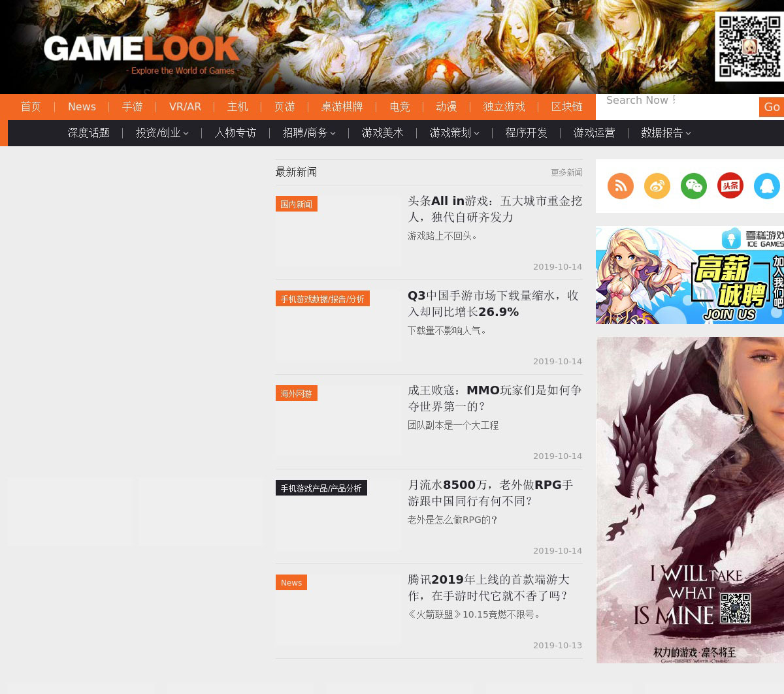The image size is (784, 694).
Task: Click the 2019-10-13 article date
Action: pyautogui.click(x=557, y=645)
